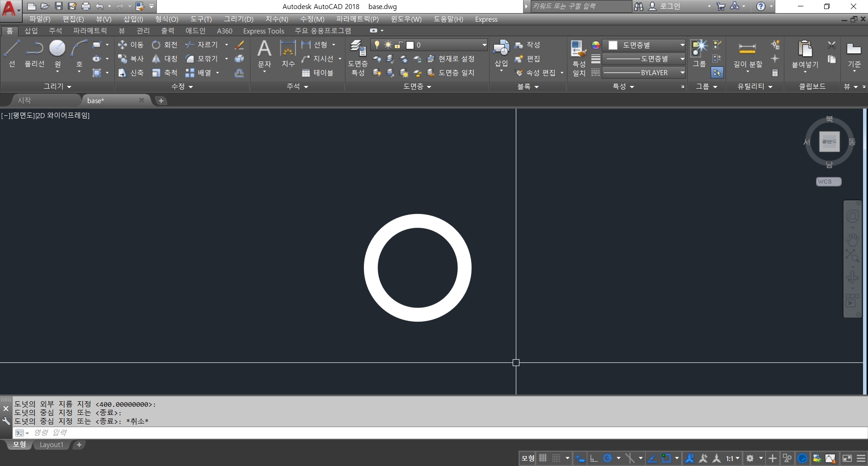Open the Draw (그리기(D)) menu
Image resolution: width=868 pixels, height=466 pixels.
click(x=239, y=19)
